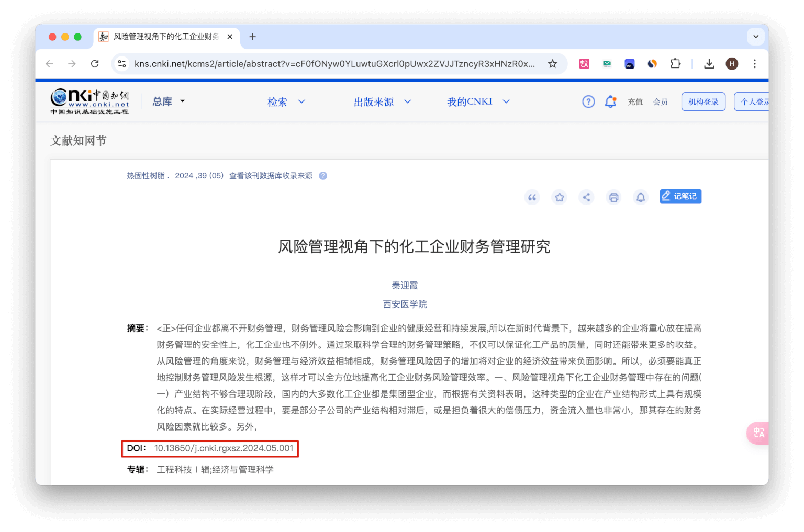Expand the 总库 dropdown
The height and width of the screenshot is (532, 804).
point(168,101)
